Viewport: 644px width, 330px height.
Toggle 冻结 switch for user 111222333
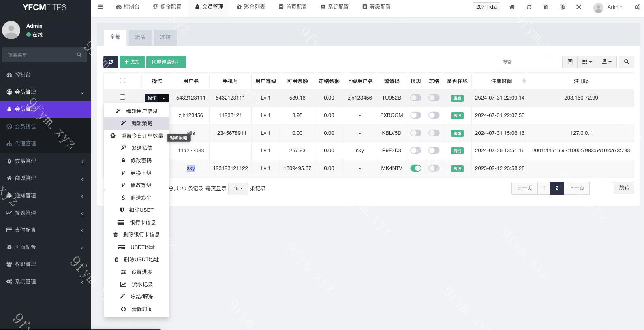[434, 150]
